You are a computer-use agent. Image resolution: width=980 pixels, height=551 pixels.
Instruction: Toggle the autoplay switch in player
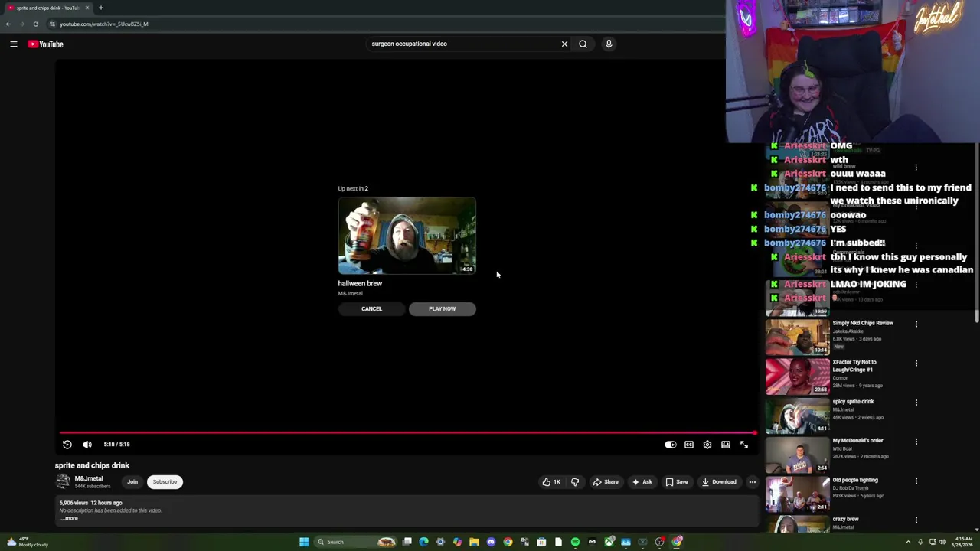pos(670,445)
